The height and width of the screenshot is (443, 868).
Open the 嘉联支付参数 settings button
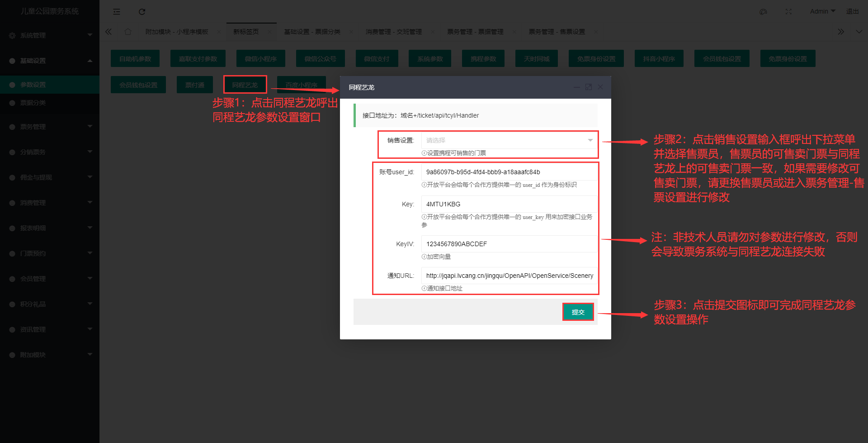[x=198, y=58]
